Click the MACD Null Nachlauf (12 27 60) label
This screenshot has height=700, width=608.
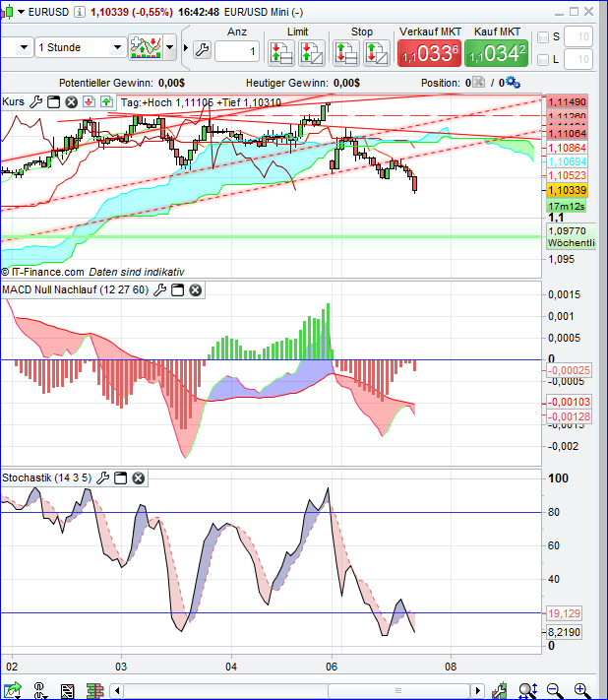(x=75, y=289)
